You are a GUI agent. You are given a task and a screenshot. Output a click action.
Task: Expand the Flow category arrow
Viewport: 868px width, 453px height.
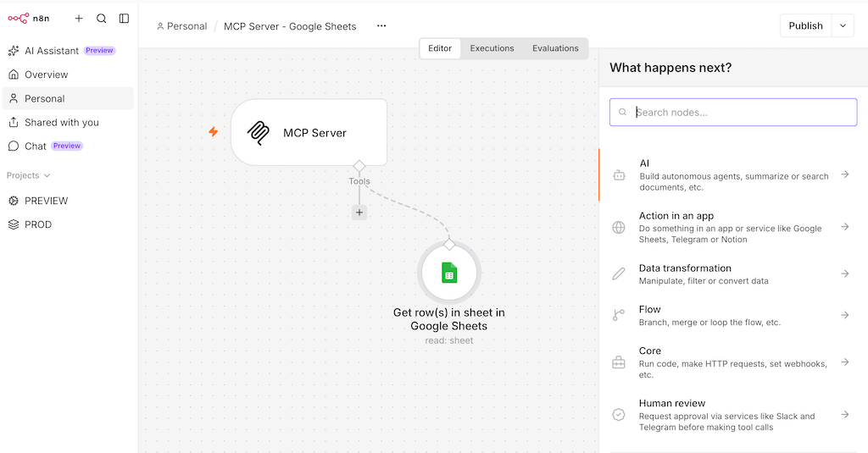(x=845, y=315)
